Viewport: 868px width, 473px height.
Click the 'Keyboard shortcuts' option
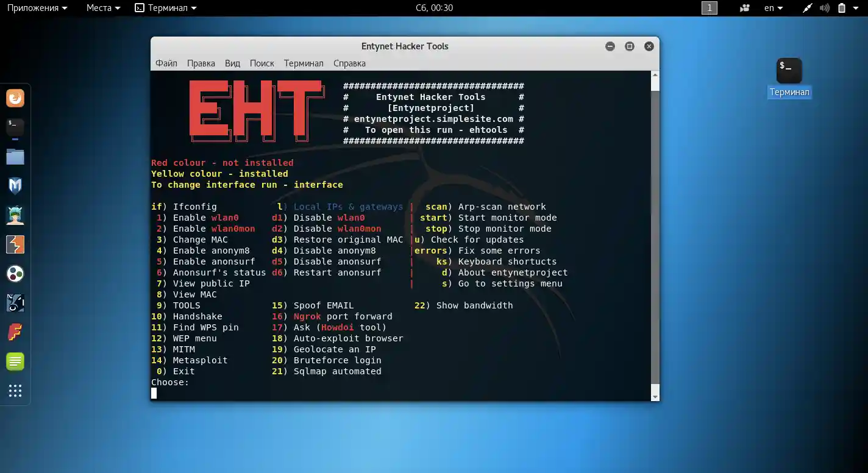coord(508,261)
